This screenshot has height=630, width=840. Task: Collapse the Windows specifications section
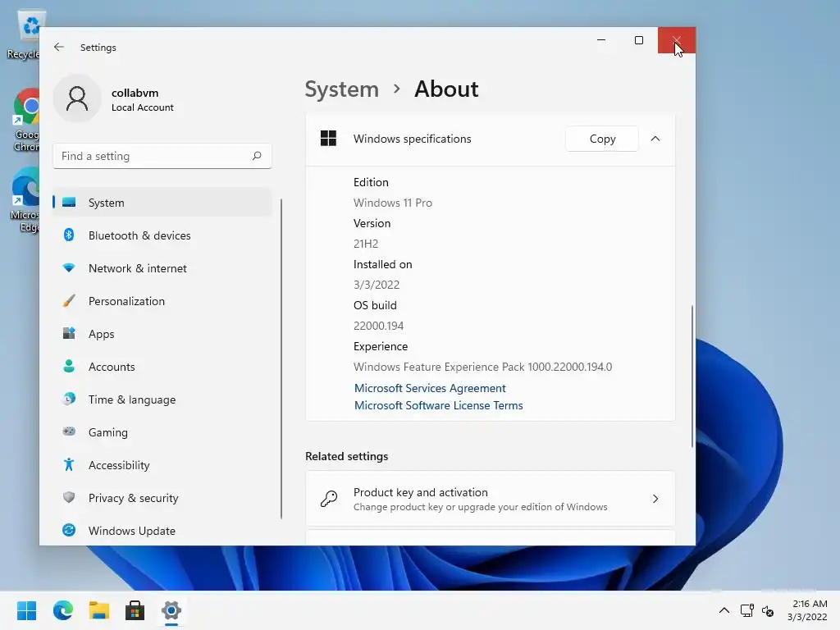[x=655, y=139]
